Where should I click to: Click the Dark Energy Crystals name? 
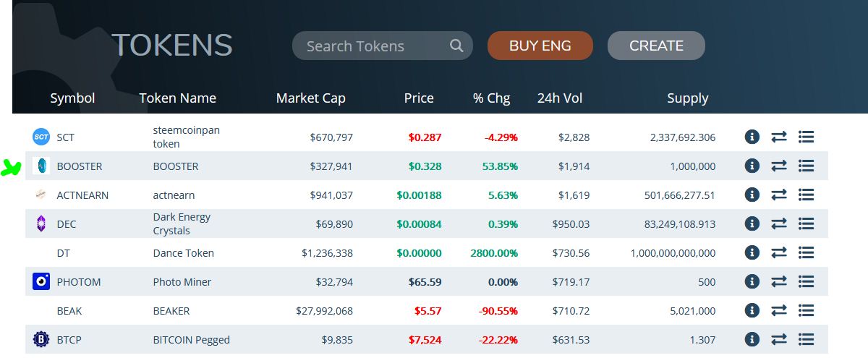click(x=182, y=223)
